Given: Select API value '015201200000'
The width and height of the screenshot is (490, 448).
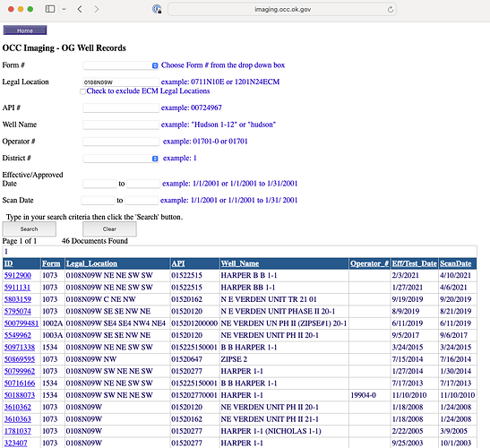Looking at the screenshot, I should pyautogui.click(x=194, y=323).
